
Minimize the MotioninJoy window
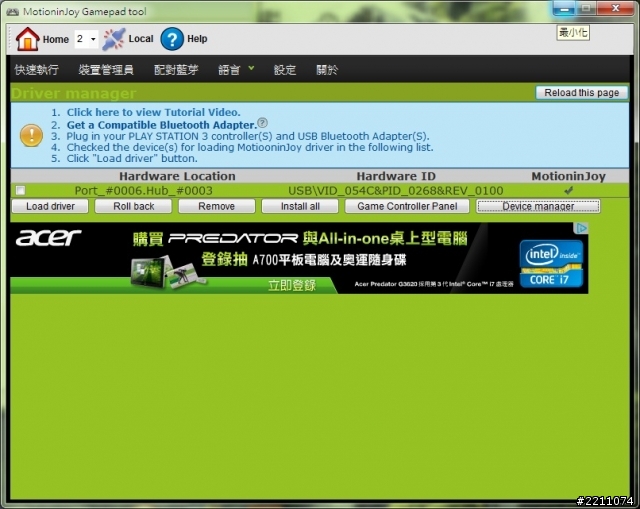(564, 9)
